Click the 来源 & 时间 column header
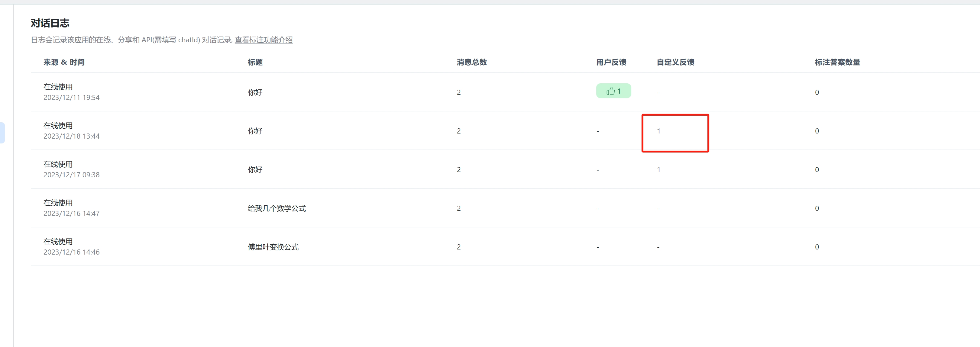This screenshot has width=980, height=347. [64, 62]
